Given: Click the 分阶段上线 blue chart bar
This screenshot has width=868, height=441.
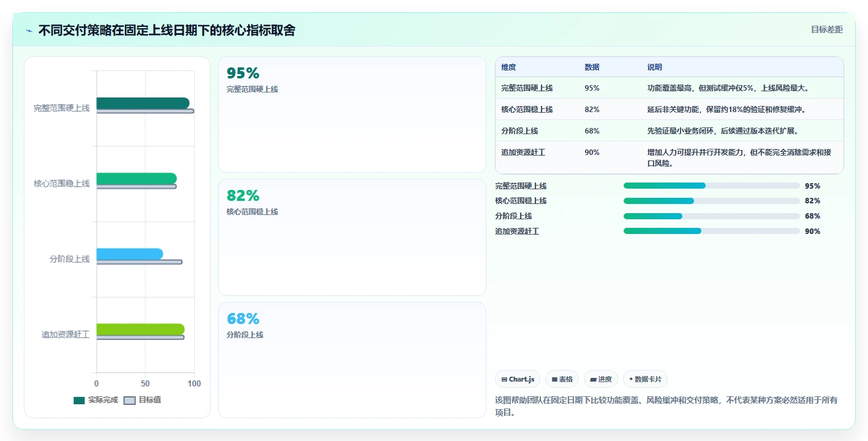Looking at the screenshot, I should (130, 254).
